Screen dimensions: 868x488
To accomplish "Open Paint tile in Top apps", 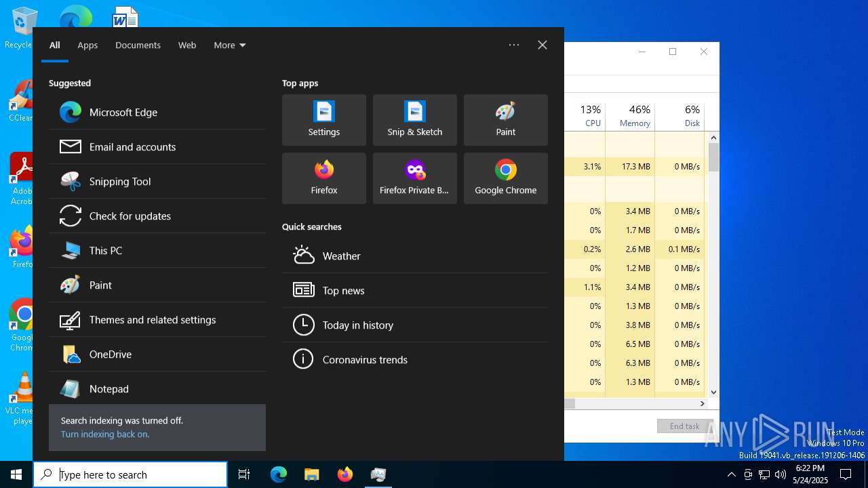I will coord(506,120).
